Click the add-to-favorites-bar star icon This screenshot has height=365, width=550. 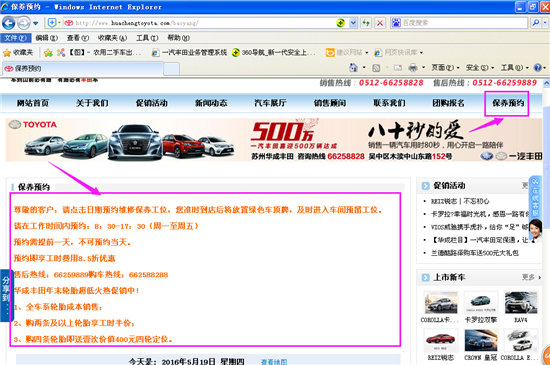click(48, 53)
